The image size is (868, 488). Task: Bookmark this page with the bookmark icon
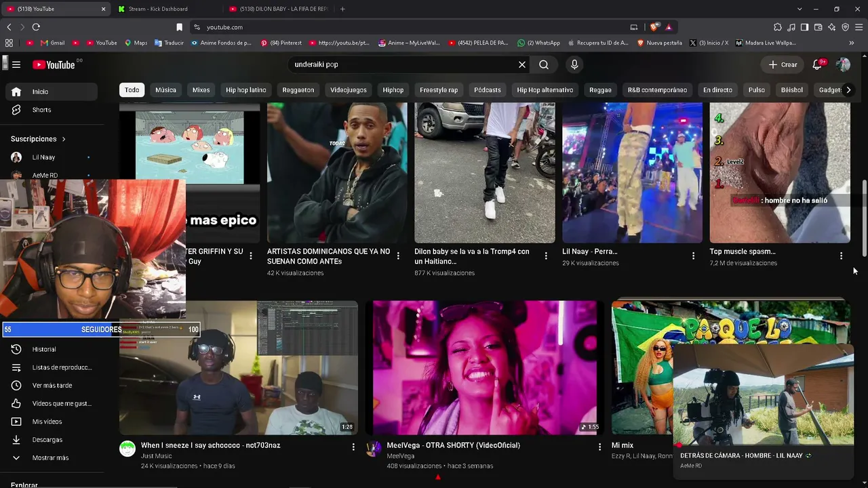[x=179, y=27]
